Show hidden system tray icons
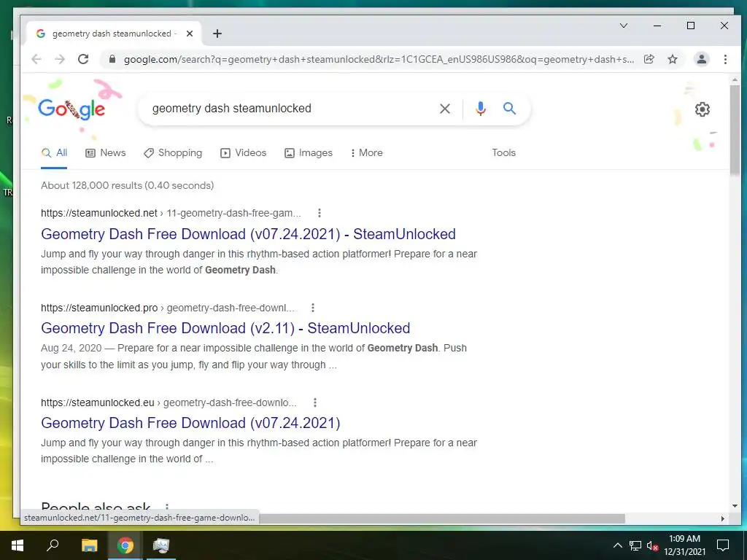The height and width of the screenshot is (560, 747). tap(617, 545)
